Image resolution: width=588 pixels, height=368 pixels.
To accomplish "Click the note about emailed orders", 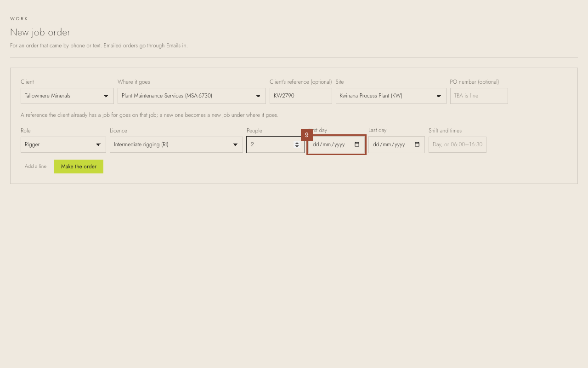I will (99, 46).
